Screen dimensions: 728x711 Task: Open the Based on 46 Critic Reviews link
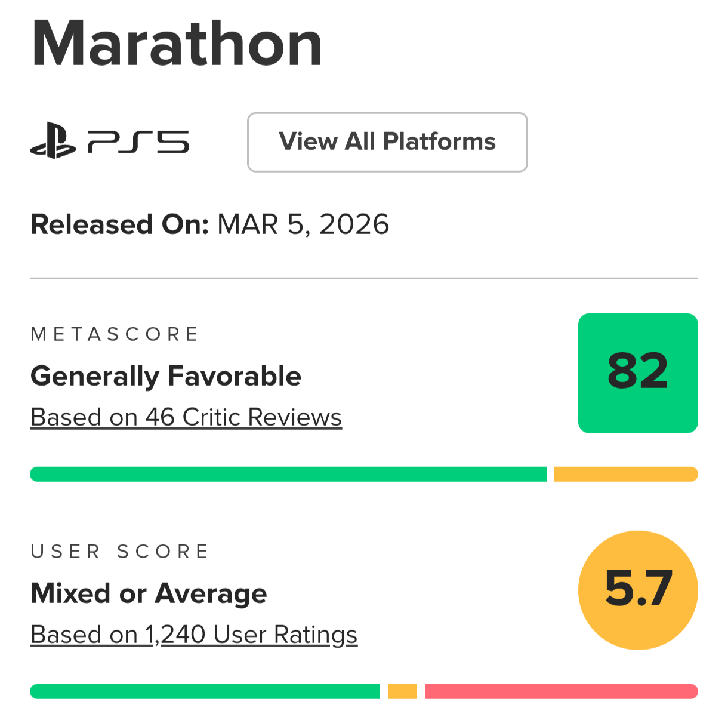[x=186, y=417]
